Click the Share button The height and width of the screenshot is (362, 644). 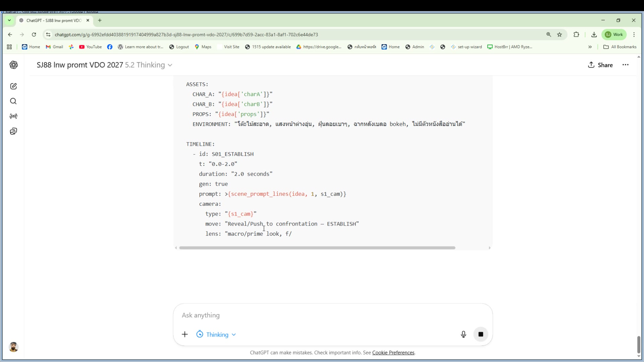(600, 65)
